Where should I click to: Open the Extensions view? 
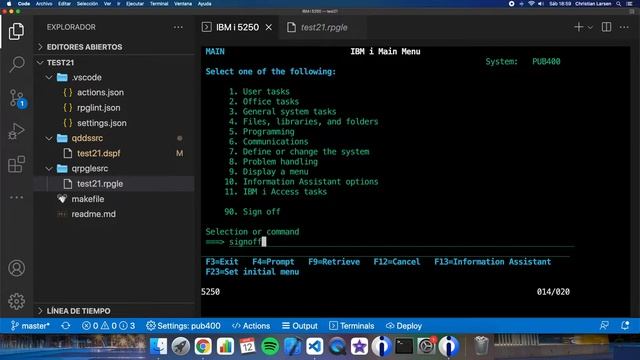pyautogui.click(x=16, y=164)
